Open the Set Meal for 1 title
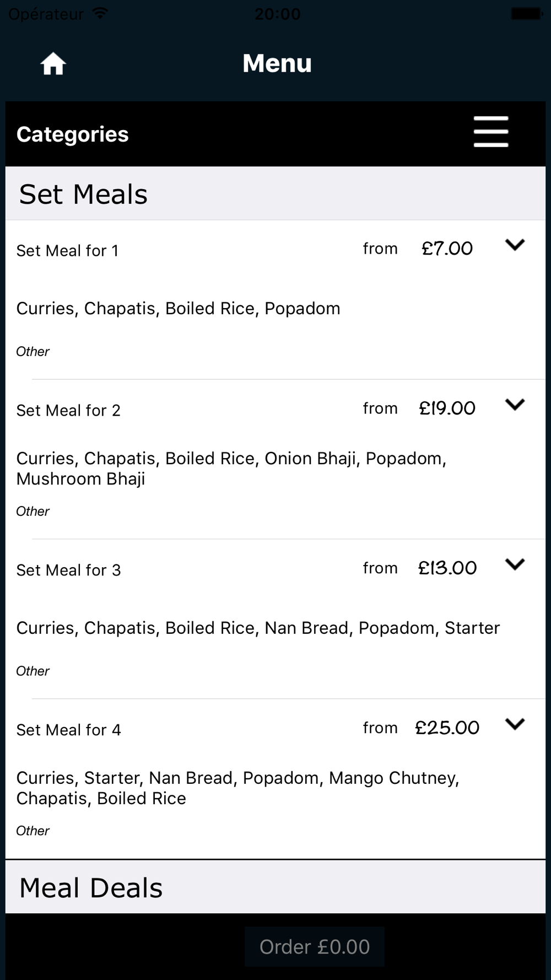The image size is (551, 980). coord(67,251)
